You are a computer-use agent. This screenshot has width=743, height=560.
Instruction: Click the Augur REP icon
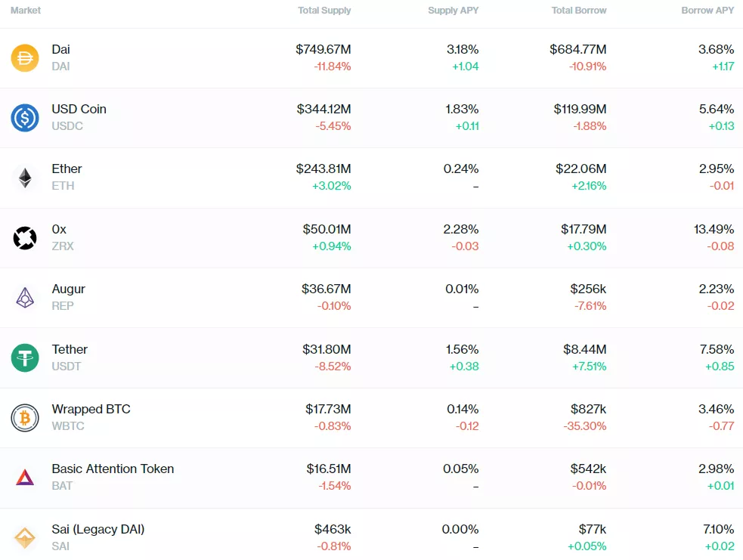coord(25,298)
